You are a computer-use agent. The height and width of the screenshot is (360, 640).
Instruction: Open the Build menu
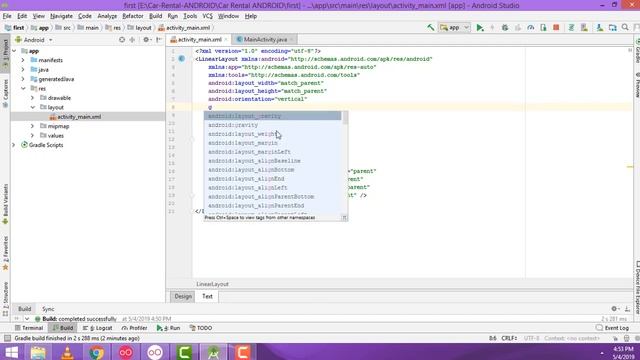(x=155, y=16)
